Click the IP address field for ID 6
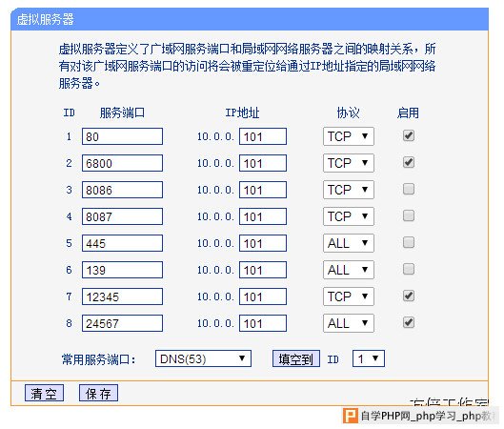The width and height of the screenshot is (504, 429). 263,270
